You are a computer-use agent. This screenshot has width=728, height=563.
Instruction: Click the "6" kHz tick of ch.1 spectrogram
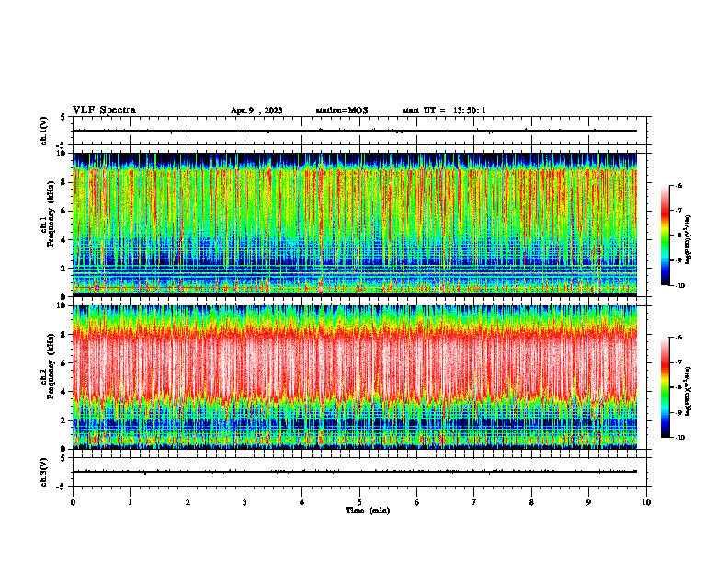[63, 211]
